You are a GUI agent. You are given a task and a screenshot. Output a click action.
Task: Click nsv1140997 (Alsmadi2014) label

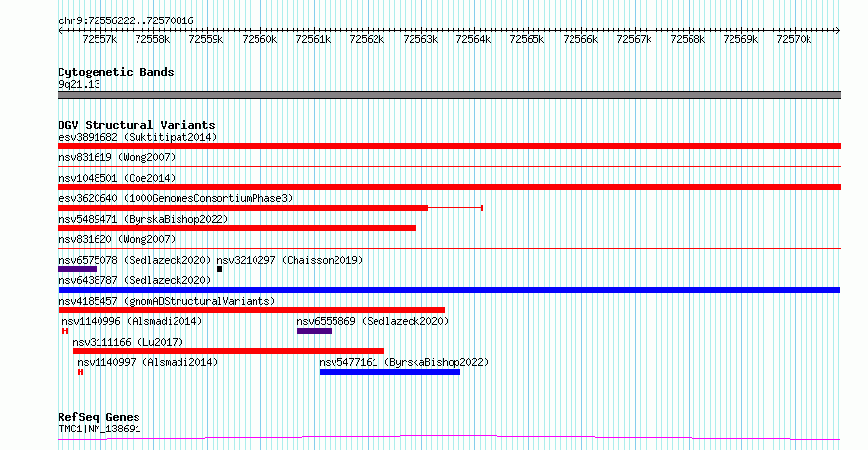148,362
